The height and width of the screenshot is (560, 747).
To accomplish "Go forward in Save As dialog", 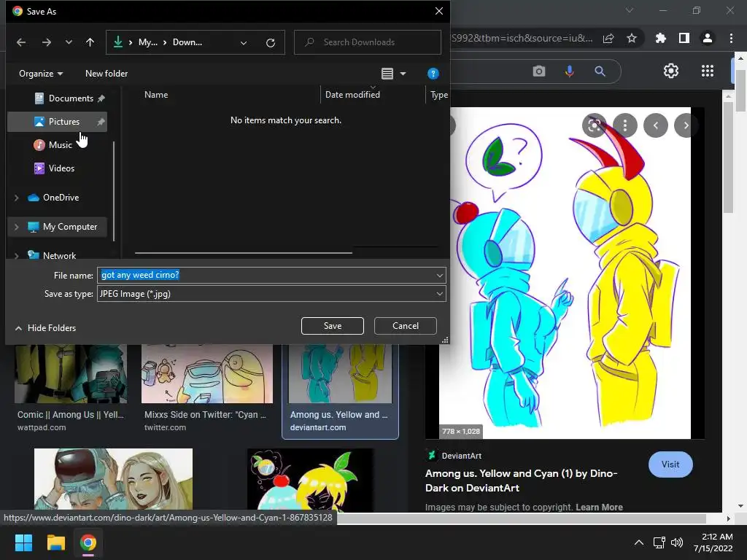I will pos(46,42).
